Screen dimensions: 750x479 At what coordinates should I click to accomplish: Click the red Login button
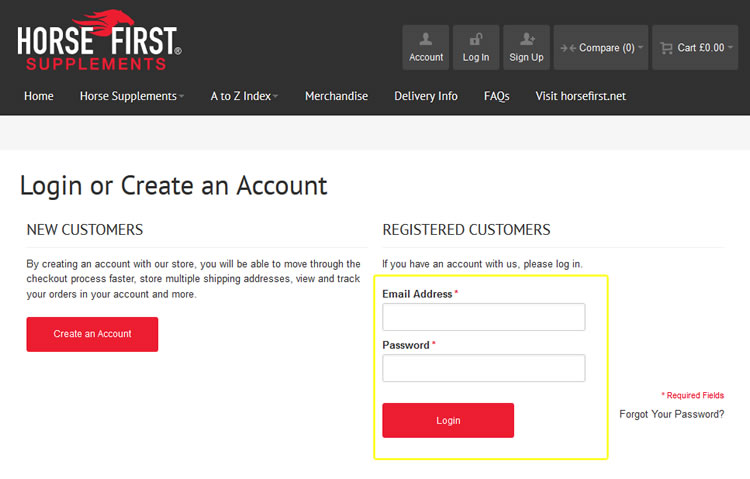coord(448,420)
